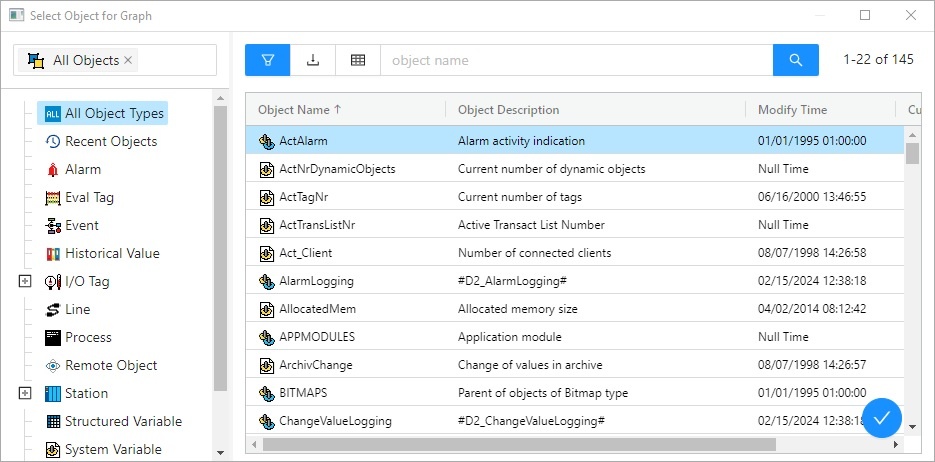Select Recent Objects in the tree
The width and height of the screenshot is (935, 462).
[x=110, y=142]
